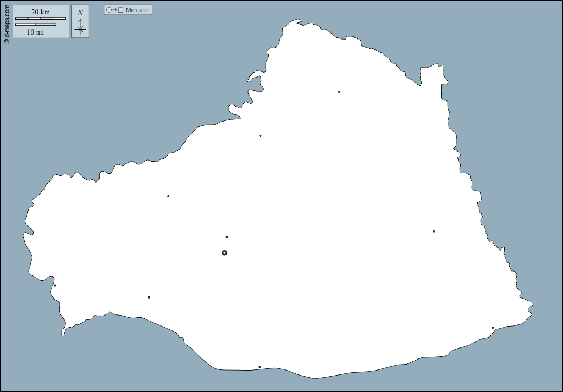Click the city dot northwest of the capital ring

pos(168,196)
